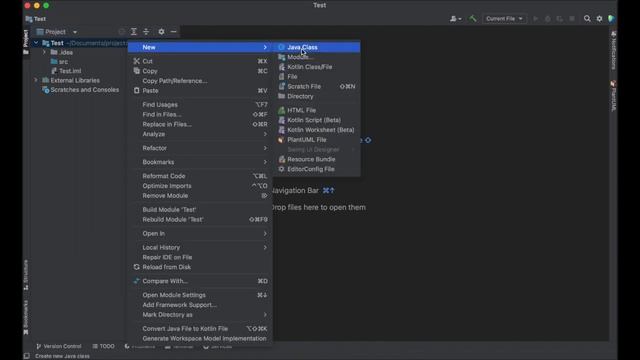640x360 pixels.
Task: Click the Copy icon in context menu
Action: [x=136, y=71]
